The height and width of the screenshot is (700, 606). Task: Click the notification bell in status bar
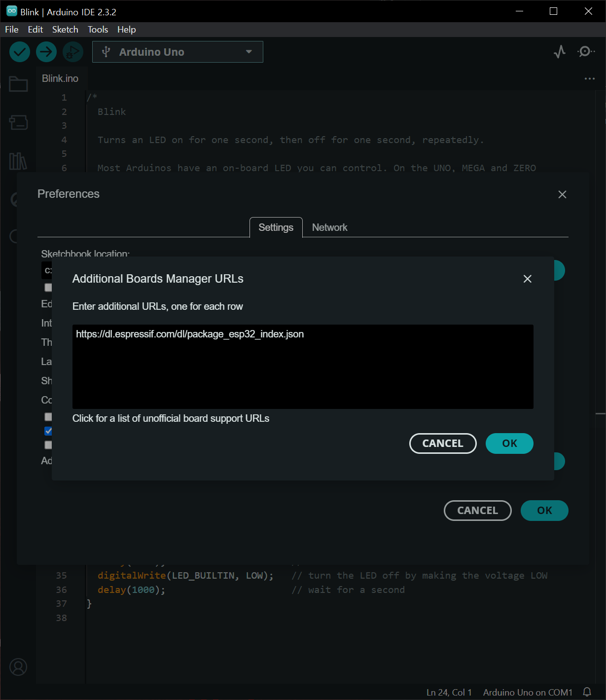point(587,692)
